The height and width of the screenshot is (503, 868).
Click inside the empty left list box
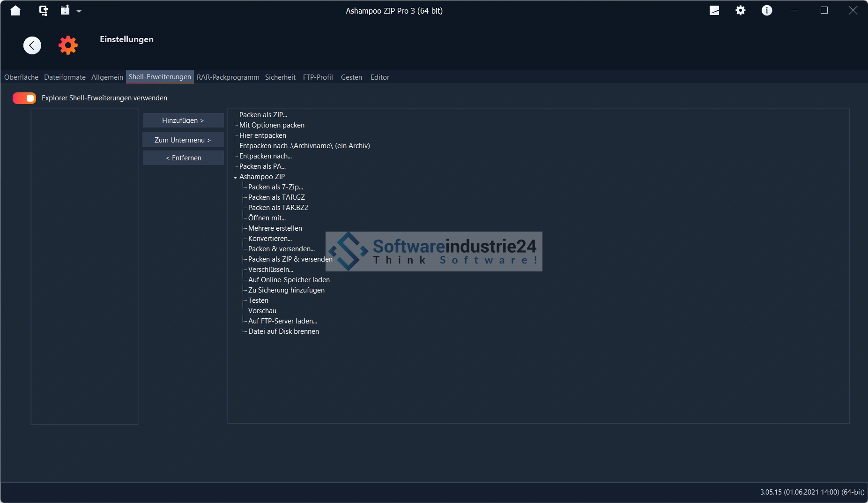(x=84, y=266)
